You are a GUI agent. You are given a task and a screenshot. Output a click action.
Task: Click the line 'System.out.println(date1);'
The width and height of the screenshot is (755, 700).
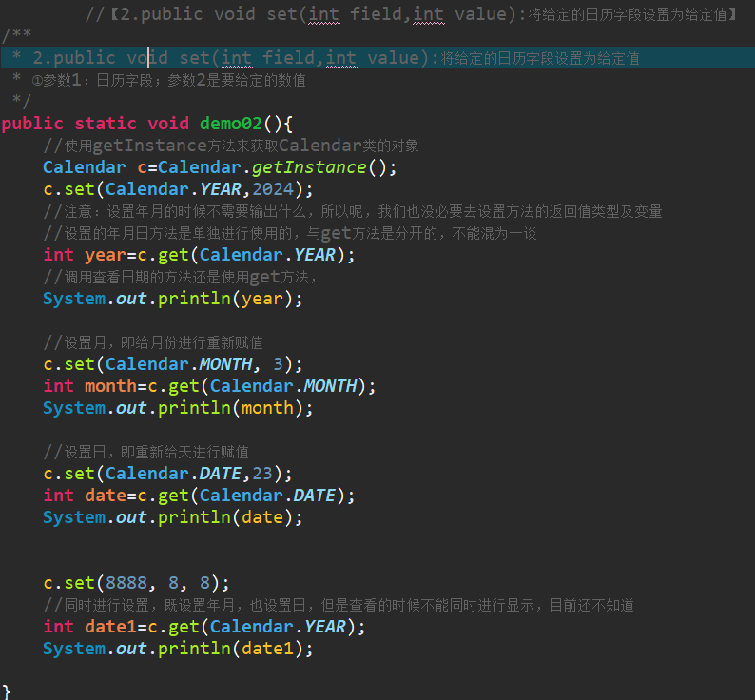(x=178, y=649)
